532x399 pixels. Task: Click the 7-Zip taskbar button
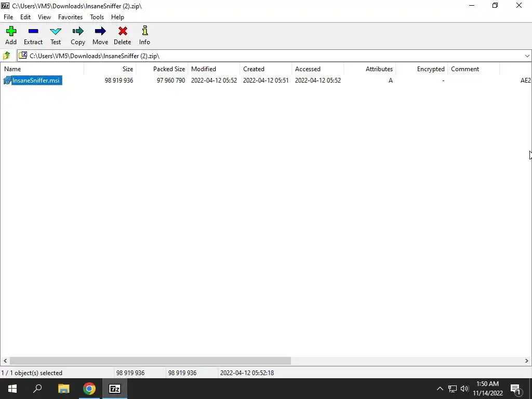pos(115,389)
